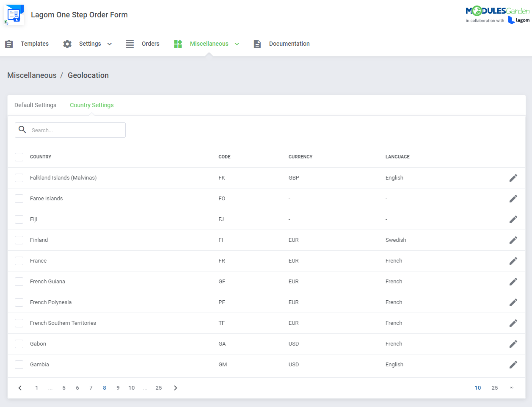Select the Templates clipboard icon
Screen dimensions: 532x407
[x=9, y=43]
